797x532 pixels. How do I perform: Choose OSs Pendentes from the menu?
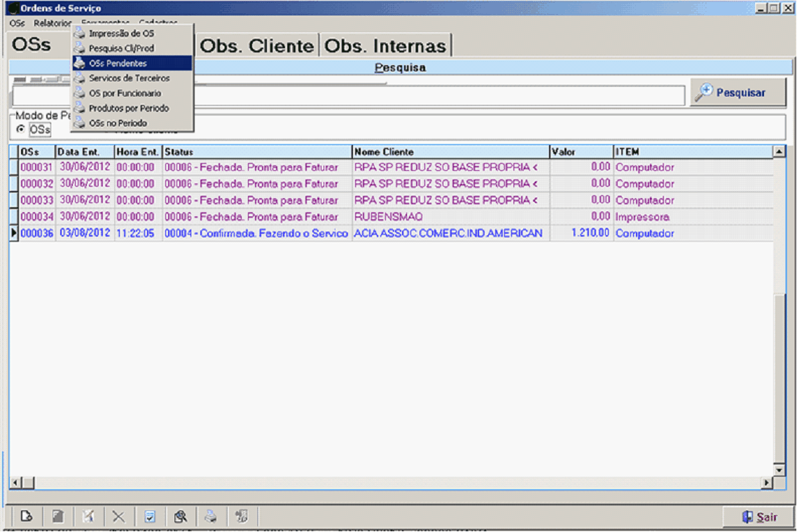[x=118, y=63]
